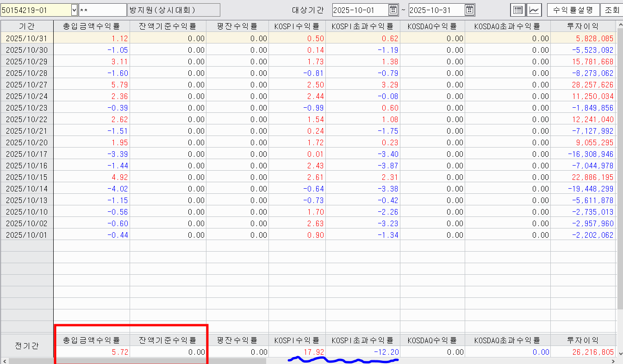Switch to the table list view icon
The width and height of the screenshot is (623, 364).
pyautogui.click(x=518, y=10)
